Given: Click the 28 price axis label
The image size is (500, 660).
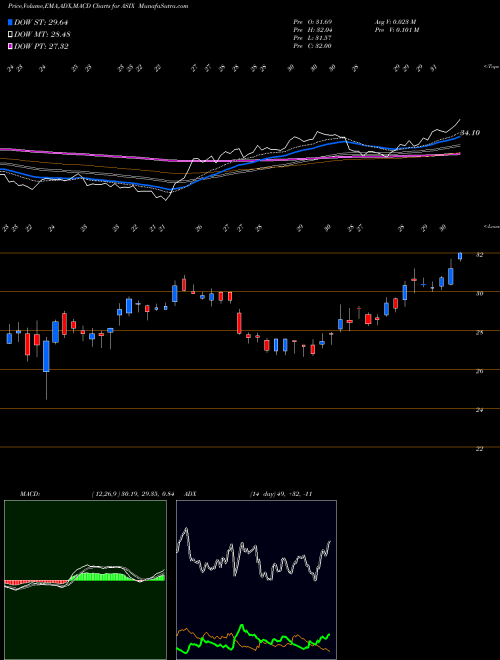Looking at the screenshot, I should (479, 332).
